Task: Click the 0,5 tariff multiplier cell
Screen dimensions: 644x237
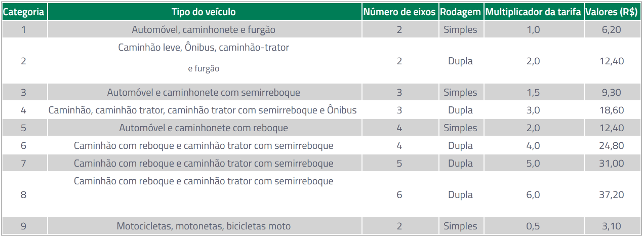Action: tap(533, 226)
